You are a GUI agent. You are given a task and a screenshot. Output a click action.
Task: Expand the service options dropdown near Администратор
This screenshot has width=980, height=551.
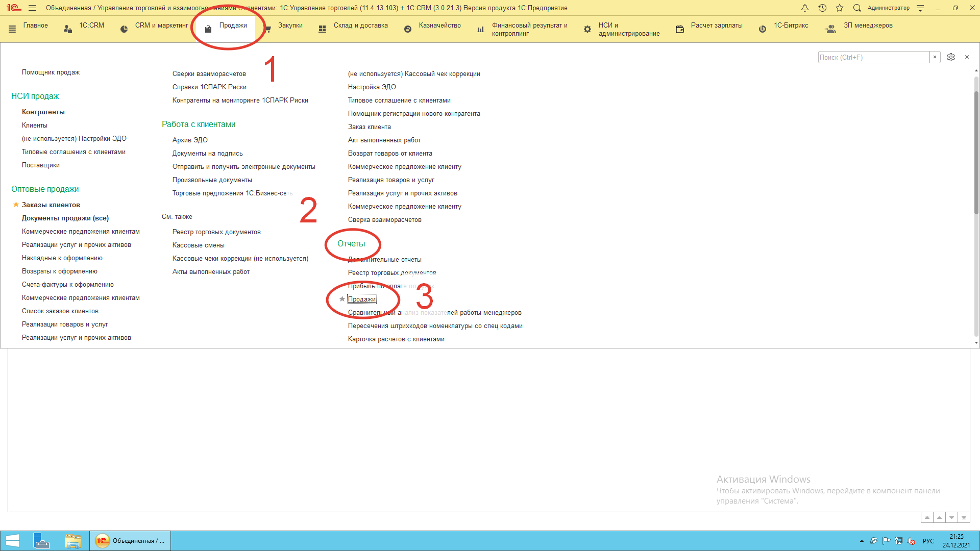920,8
